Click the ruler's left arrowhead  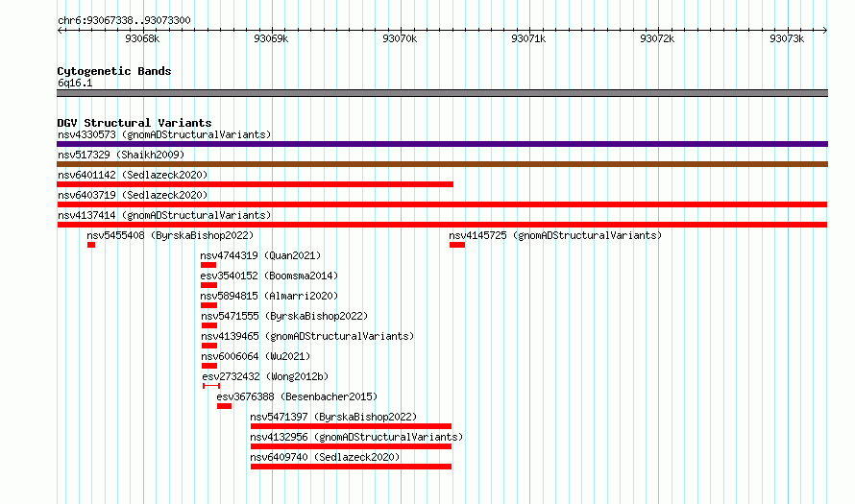(60, 30)
